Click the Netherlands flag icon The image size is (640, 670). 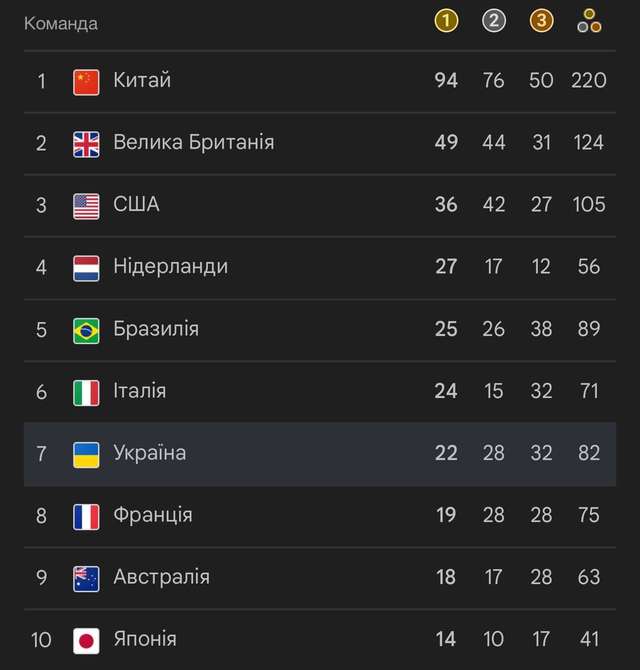pyautogui.click(x=86, y=268)
